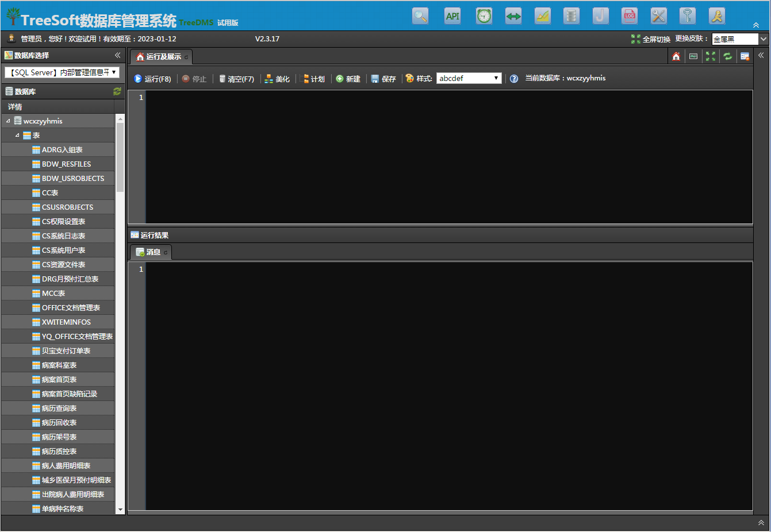Click the 停止 stop button

[x=194, y=79]
